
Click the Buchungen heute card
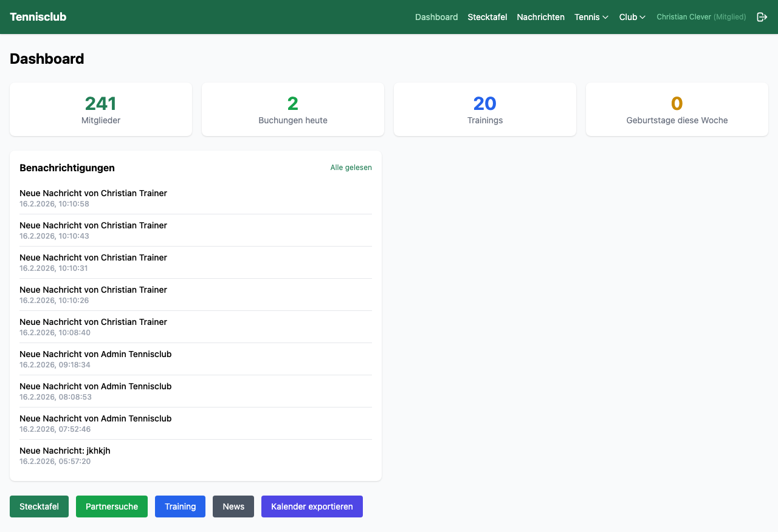(x=292, y=109)
